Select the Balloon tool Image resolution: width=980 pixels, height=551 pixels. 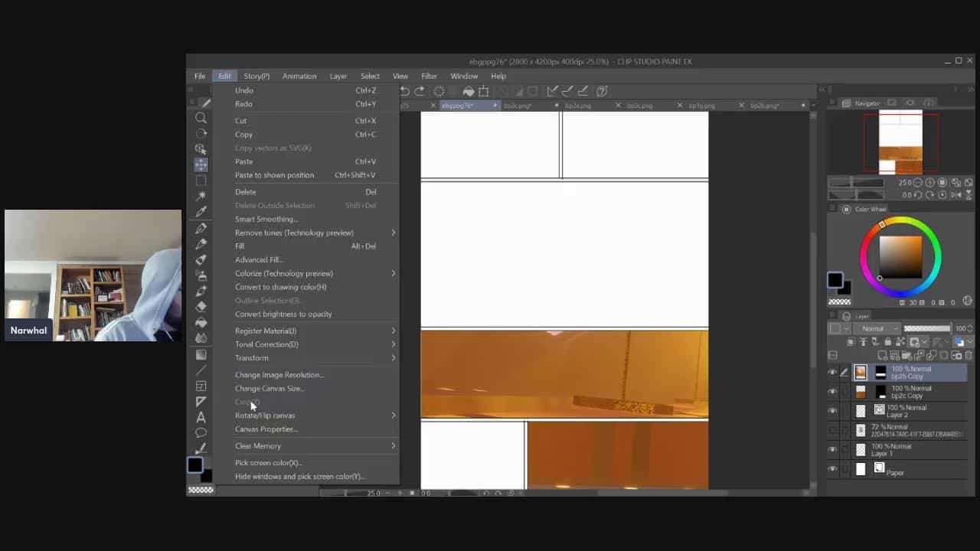pos(201,433)
